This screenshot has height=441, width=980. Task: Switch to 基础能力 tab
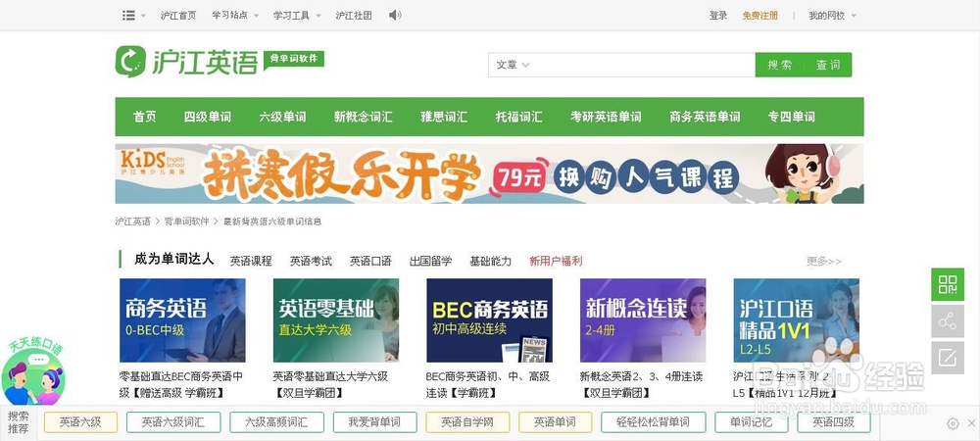pyautogui.click(x=491, y=261)
